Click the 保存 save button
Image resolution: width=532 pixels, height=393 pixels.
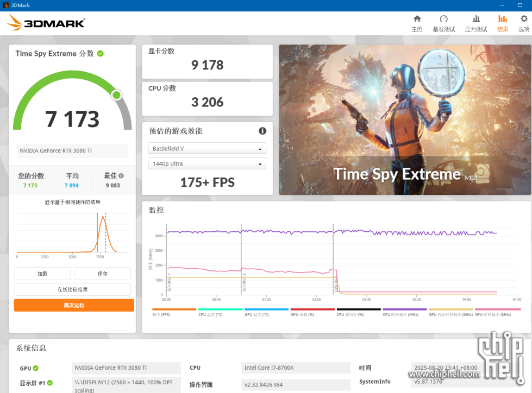103,274
